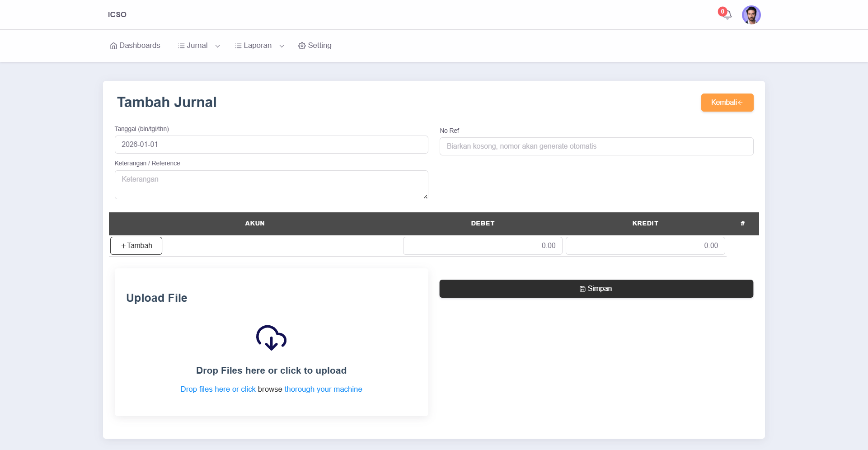Click the Debet total amount field
Viewport: 868px width, 450px height.
[482, 246]
